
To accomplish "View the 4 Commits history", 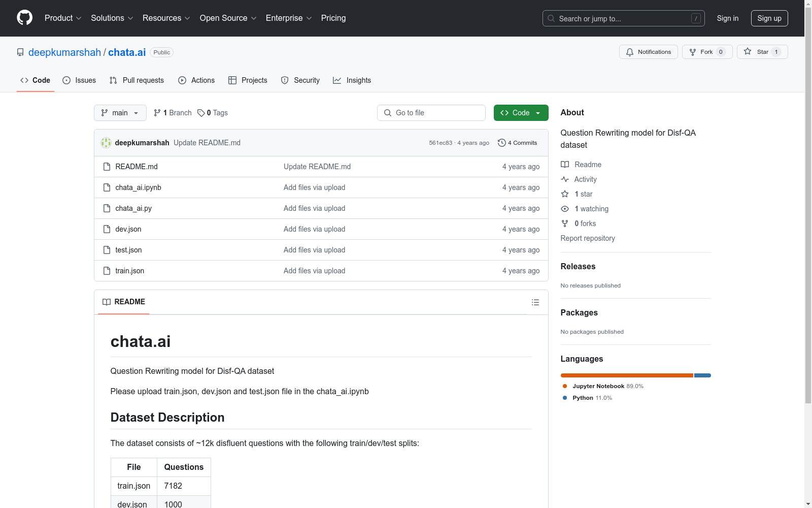I will pyautogui.click(x=518, y=143).
